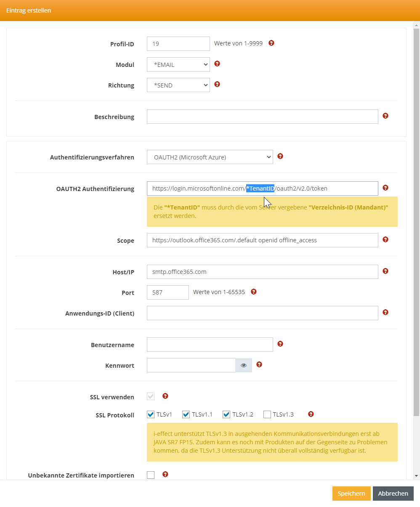Screen dimensions: 420x507
Task: Open the Authentifizierungsverfahren OAUTH2 dropdown
Action: [210, 157]
